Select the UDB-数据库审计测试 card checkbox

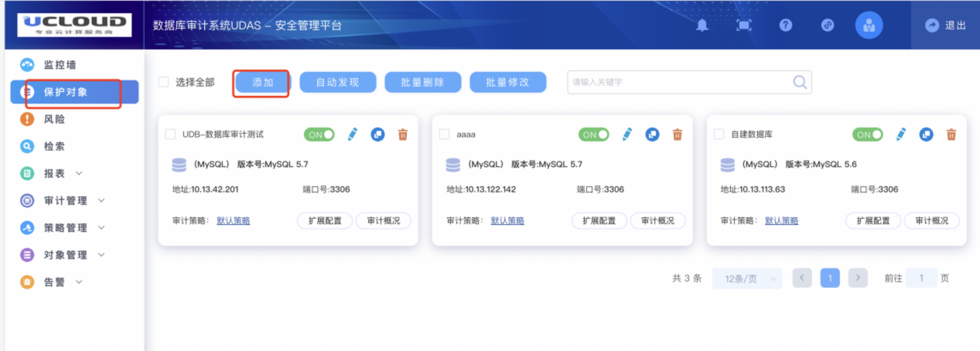[170, 134]
